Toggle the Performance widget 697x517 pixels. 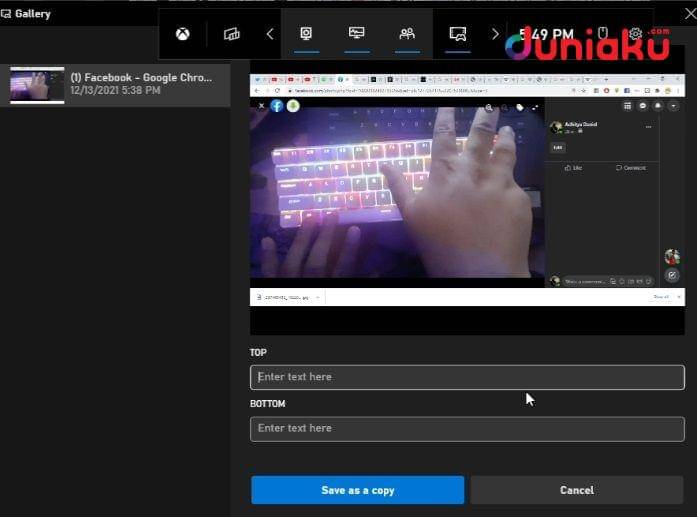(x=356, y=34)
